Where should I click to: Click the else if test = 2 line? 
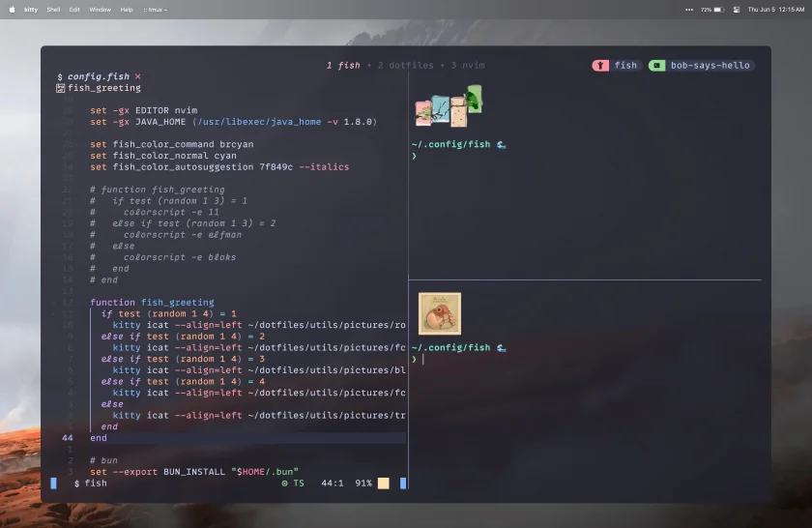pos(183,337)
